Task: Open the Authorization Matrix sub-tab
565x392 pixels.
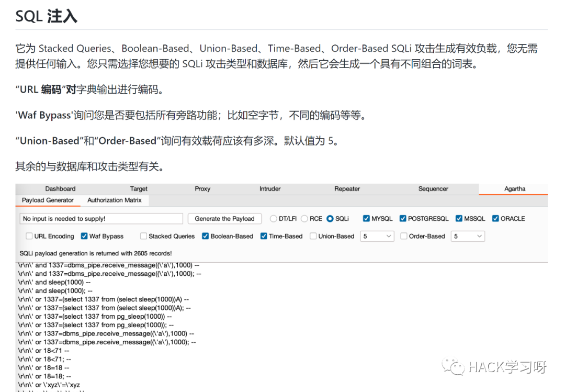Action: 114,200
